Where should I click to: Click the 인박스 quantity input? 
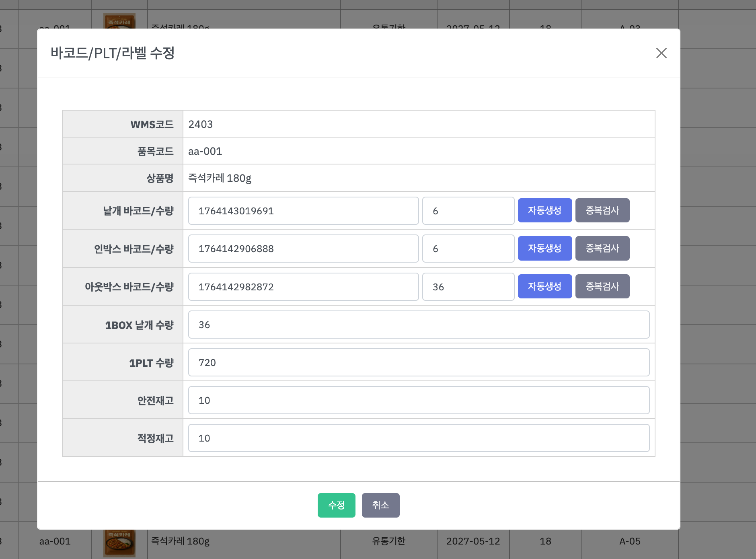tap(468, 249)
